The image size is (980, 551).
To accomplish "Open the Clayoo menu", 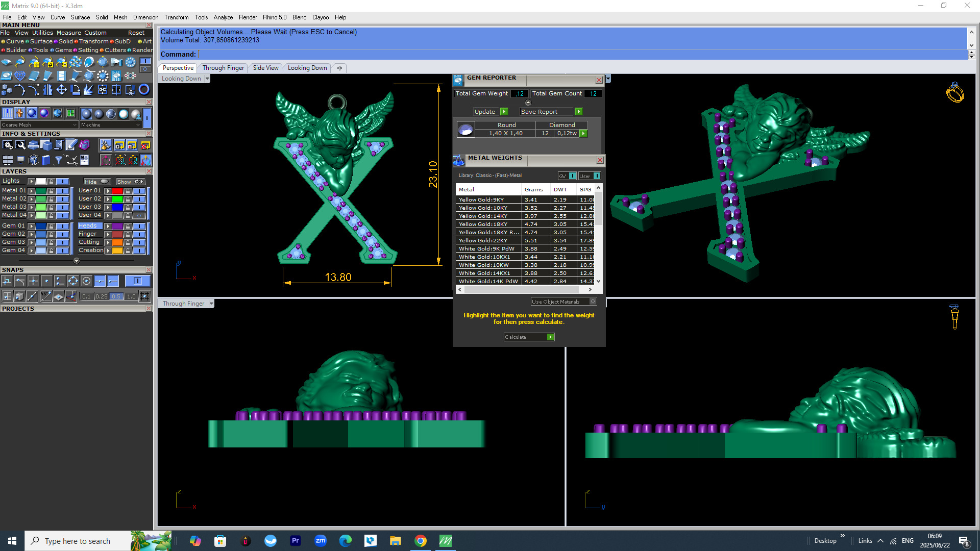I will coord(320,17).
